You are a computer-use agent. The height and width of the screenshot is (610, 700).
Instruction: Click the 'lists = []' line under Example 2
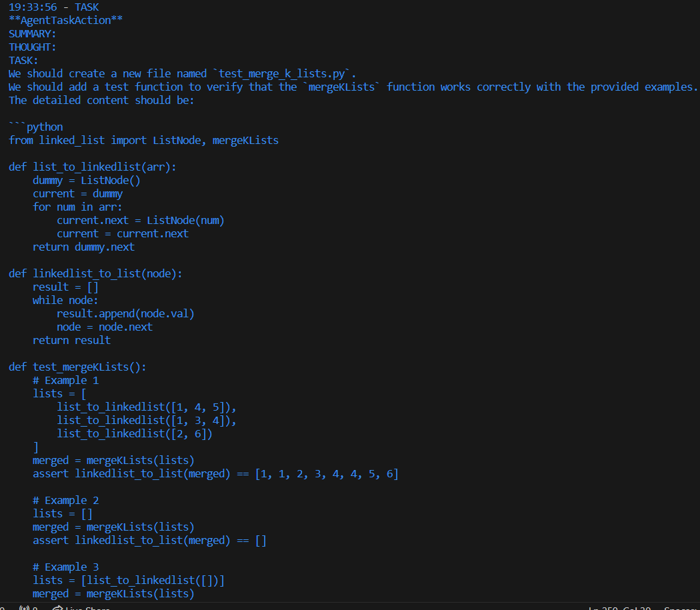pos(63,514)
